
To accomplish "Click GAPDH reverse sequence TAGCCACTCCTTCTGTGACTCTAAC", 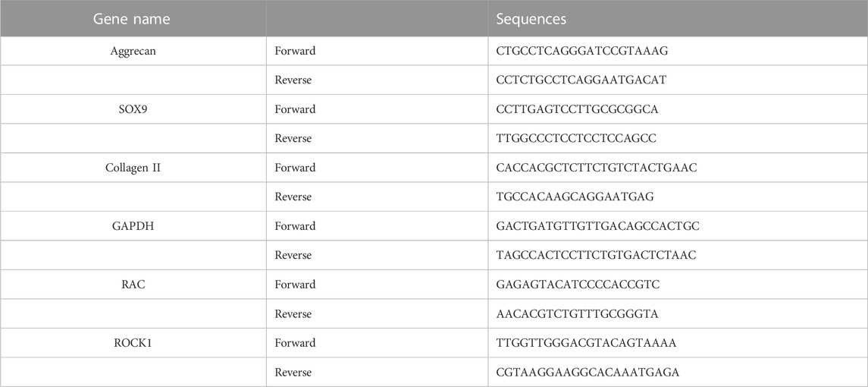I will (x=596, y=255).
